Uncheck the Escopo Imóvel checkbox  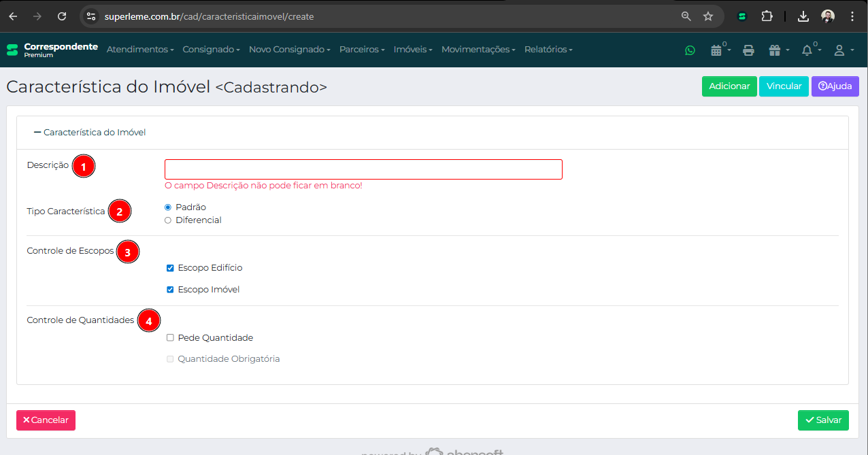tap(170, 290)
